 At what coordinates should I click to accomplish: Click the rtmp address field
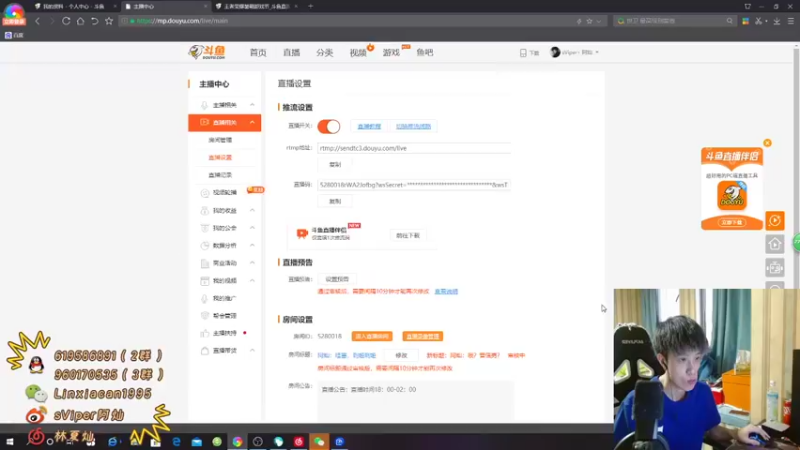coord(414,148)
